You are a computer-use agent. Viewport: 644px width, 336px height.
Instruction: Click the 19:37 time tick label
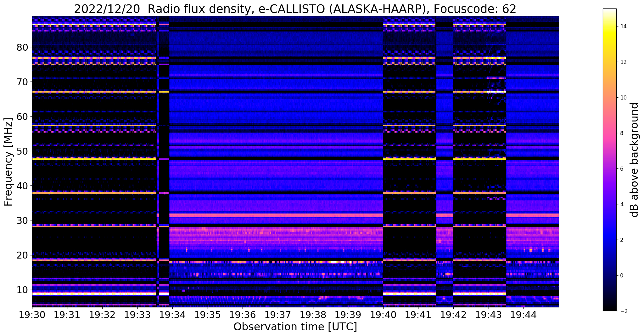[278, 315]
